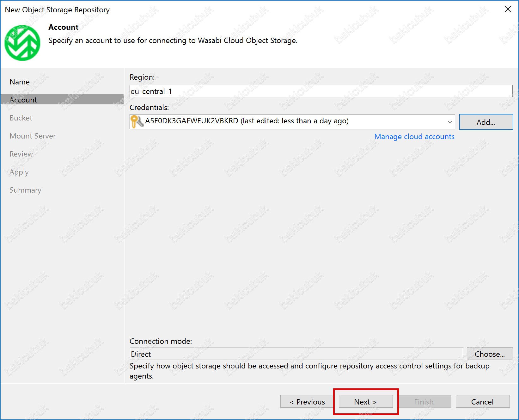Select the Apply step in the sidebar
The image size is (519, 420).
[x=19, y=172]
